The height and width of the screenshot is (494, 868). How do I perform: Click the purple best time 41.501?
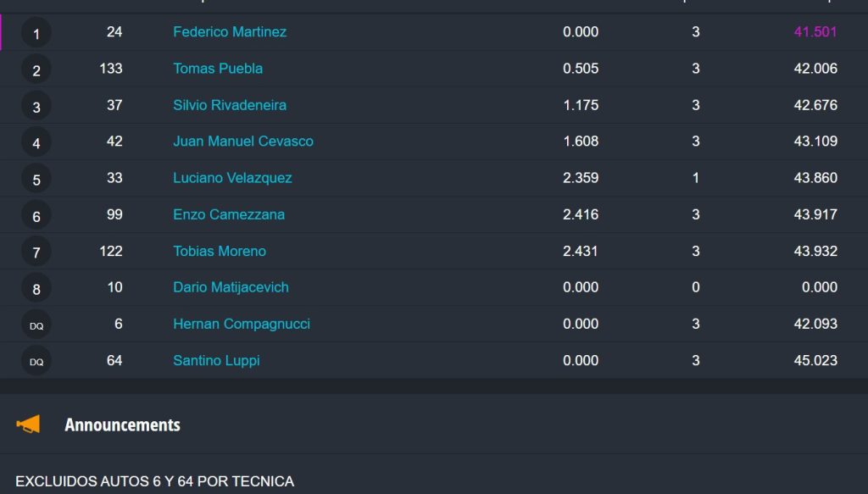[x=815, y=32]
